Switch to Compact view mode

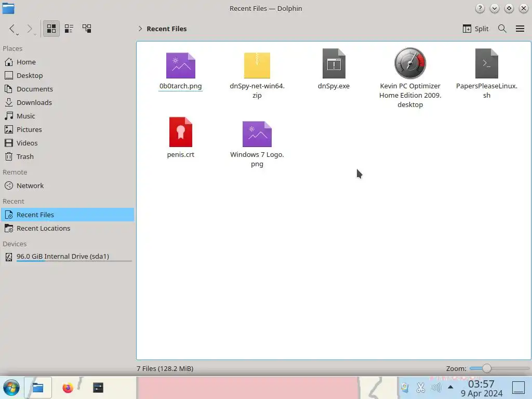pos(69,29)
